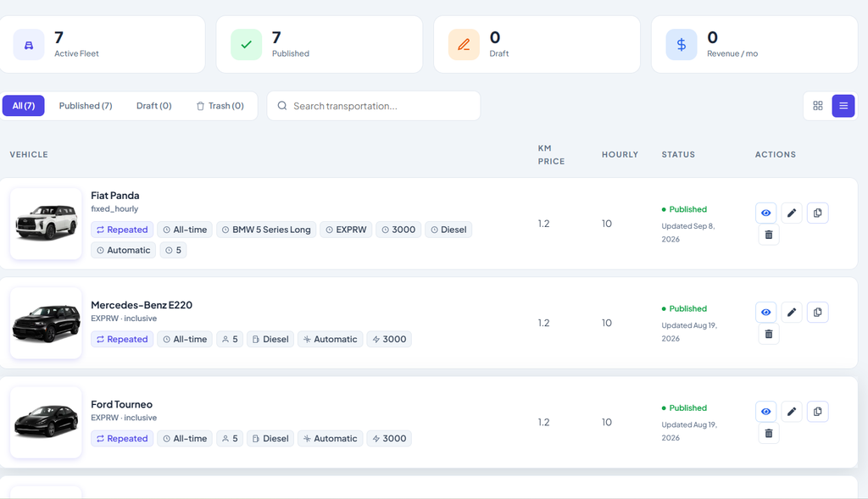This screenshot has height=499, width=868.
Task: Click the EXPRW tag on Fiat Panda
Action: [346, 230]
